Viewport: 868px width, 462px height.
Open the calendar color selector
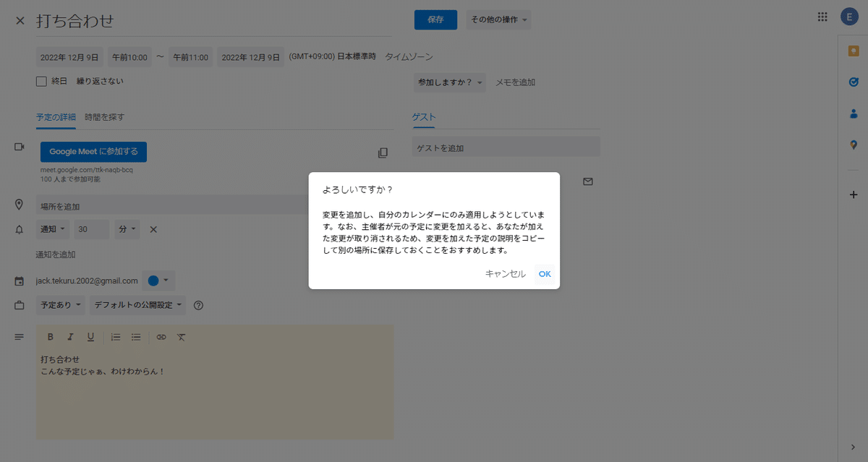[158, 280]
